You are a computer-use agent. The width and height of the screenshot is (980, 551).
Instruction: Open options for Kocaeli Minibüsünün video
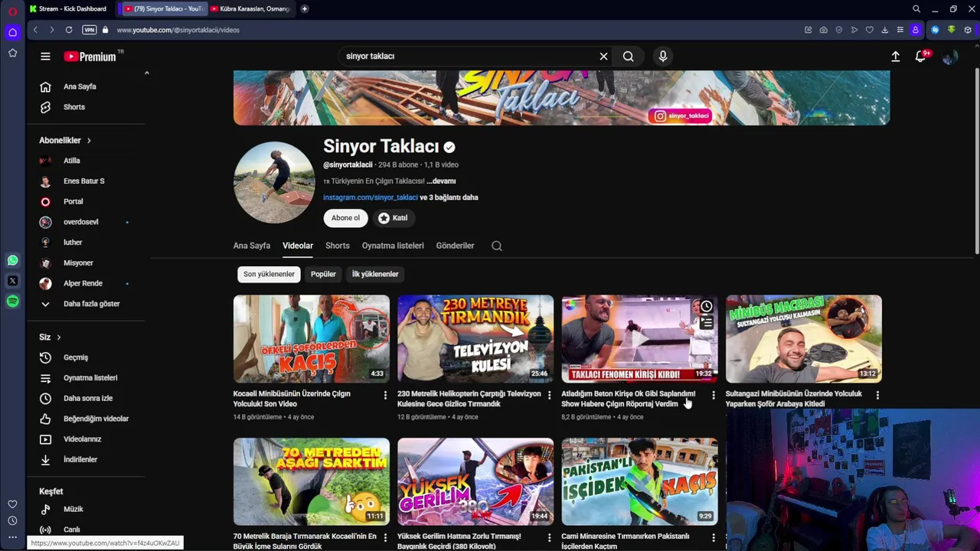point(385,395)
